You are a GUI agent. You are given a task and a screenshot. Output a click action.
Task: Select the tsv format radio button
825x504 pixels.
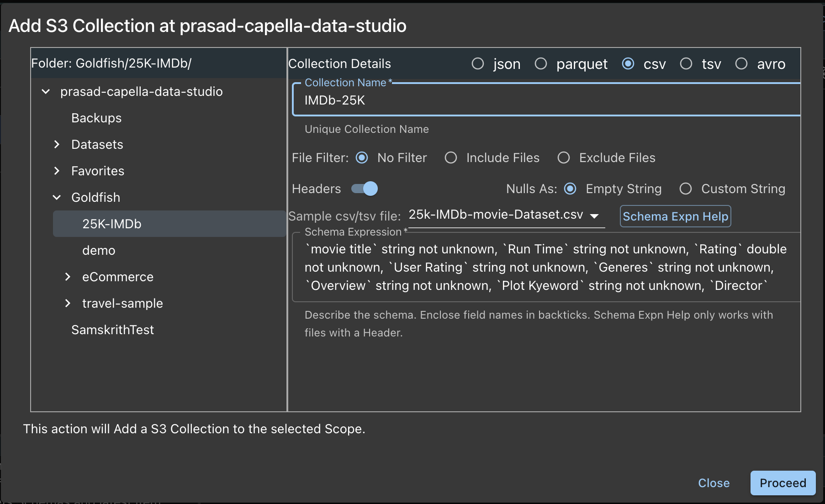686,63
